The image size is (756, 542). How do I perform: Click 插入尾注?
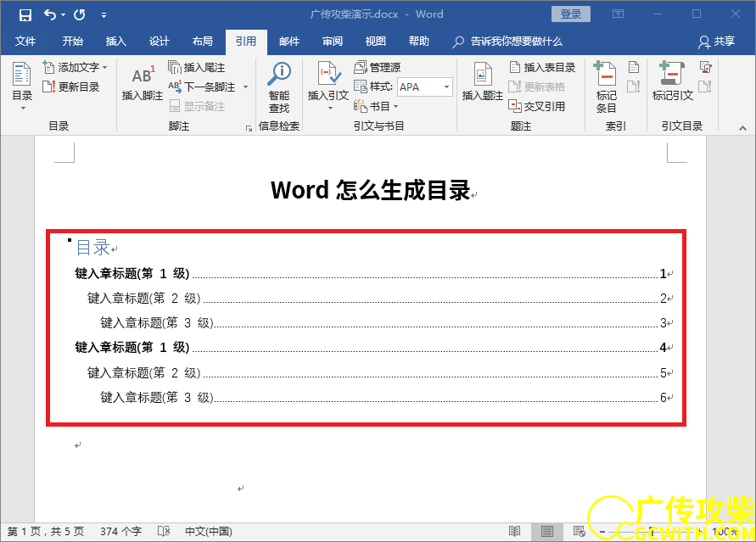[197, 68]
